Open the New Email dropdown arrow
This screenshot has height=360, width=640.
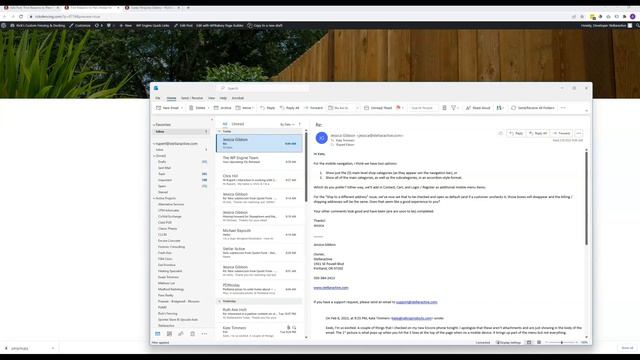(x=182, y=108)
